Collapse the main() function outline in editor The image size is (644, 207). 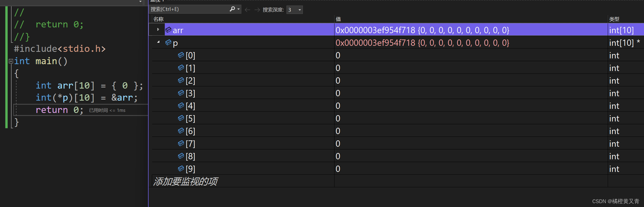11,61
